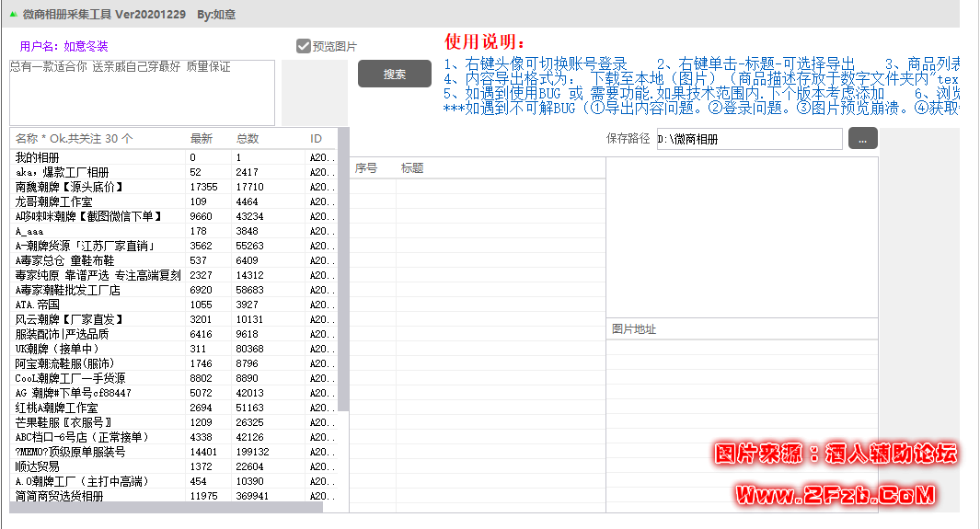980x529 pixels.
Task: Click the ID column header
Action: click(317, 139)
